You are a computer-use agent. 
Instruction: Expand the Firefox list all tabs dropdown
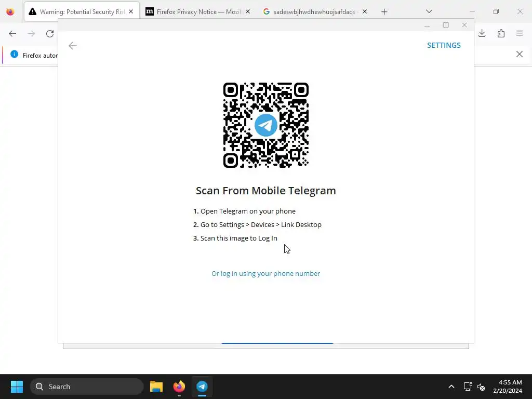(429, 11)
